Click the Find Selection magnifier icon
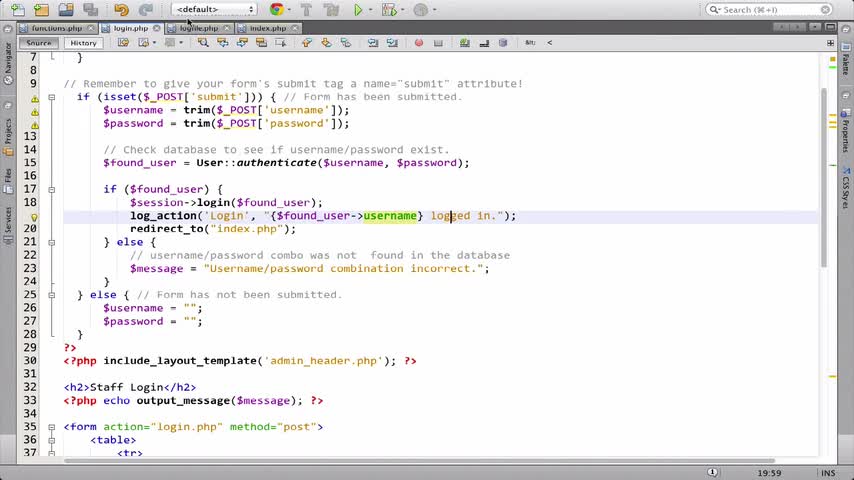 tap(203, 42)
